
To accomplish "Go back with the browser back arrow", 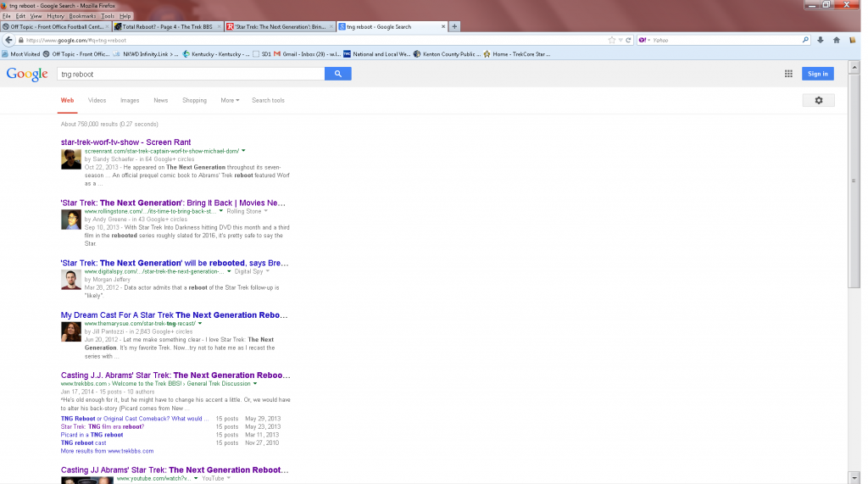I will (x=8, y=40).
